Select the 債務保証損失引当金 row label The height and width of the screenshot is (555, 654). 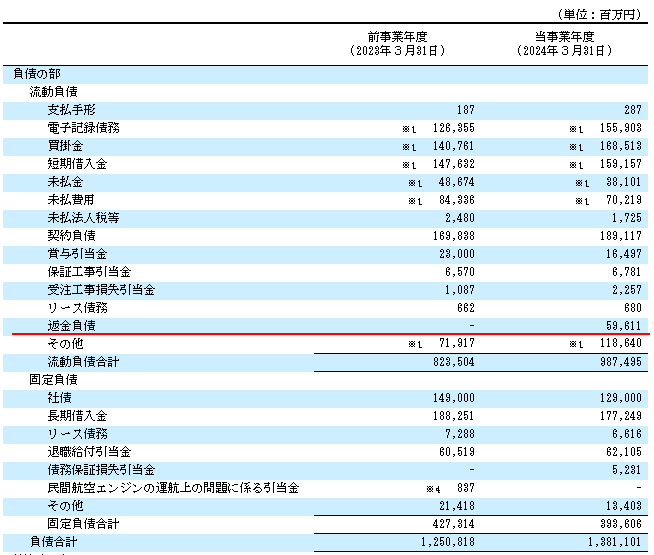click(100, 469)
